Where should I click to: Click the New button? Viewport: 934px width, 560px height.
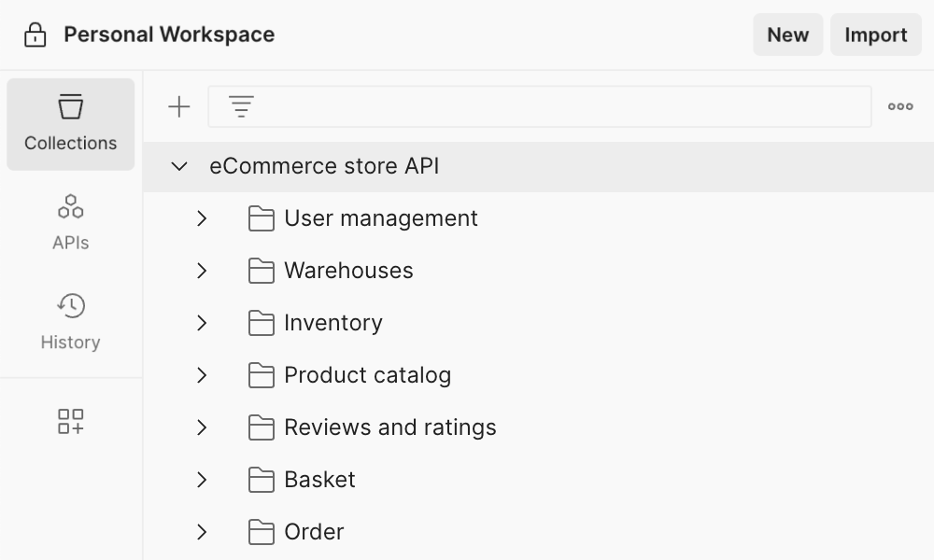click(x=787, y=35)
